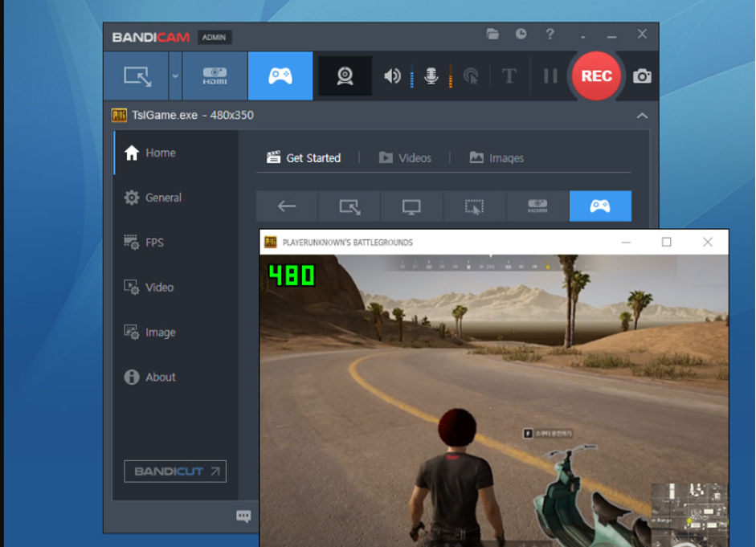Image resolution: width=756 pixels, height=547 pixels.
Task: Switch to Images tab
Action: 497,157
